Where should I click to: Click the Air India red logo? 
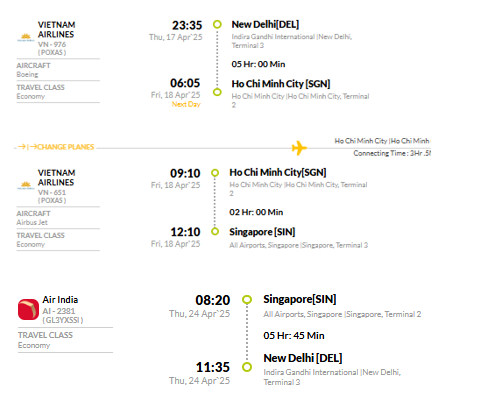(28, 309)
